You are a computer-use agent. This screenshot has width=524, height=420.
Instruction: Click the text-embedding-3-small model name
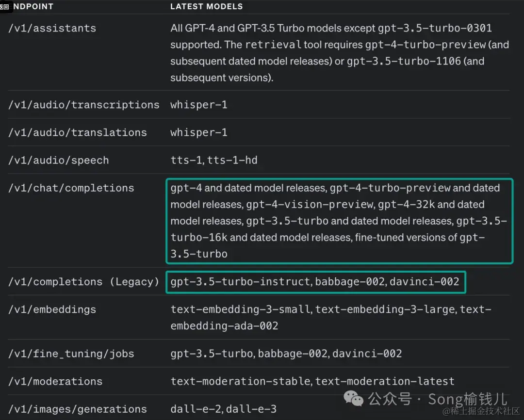240,309
